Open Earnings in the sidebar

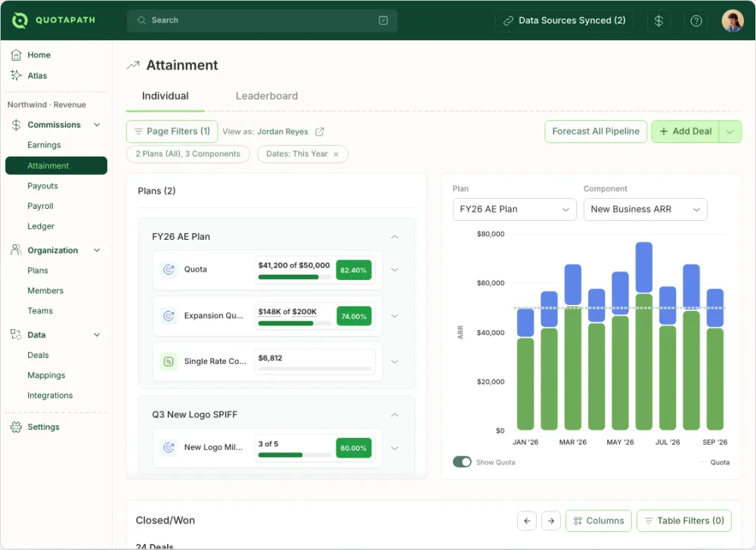(44, 144)
